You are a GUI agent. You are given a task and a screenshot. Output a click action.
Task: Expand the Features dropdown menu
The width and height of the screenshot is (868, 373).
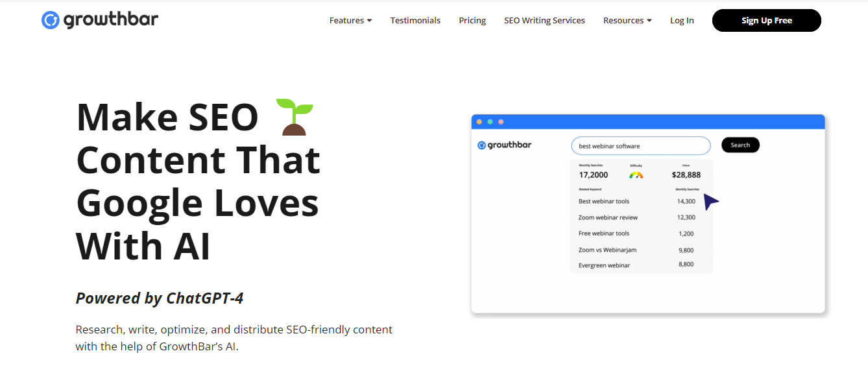coord(350,21)
